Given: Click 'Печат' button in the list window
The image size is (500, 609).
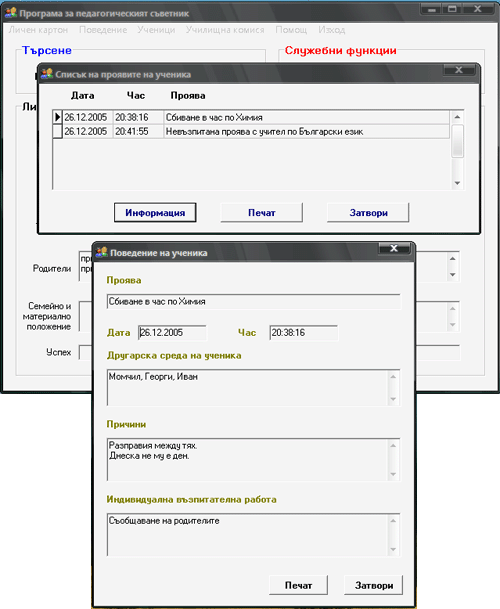Looking at the screenshot, I should 261,212.
